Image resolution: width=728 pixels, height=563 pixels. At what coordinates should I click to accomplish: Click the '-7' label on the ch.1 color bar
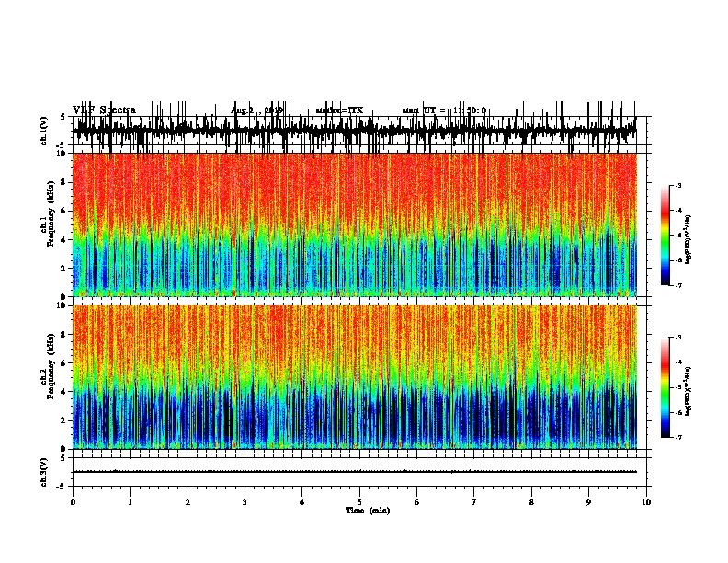(678, 285)
